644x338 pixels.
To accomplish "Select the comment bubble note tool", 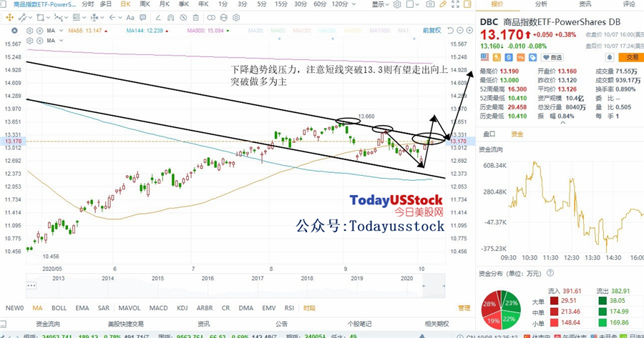I will coord(142,18).
